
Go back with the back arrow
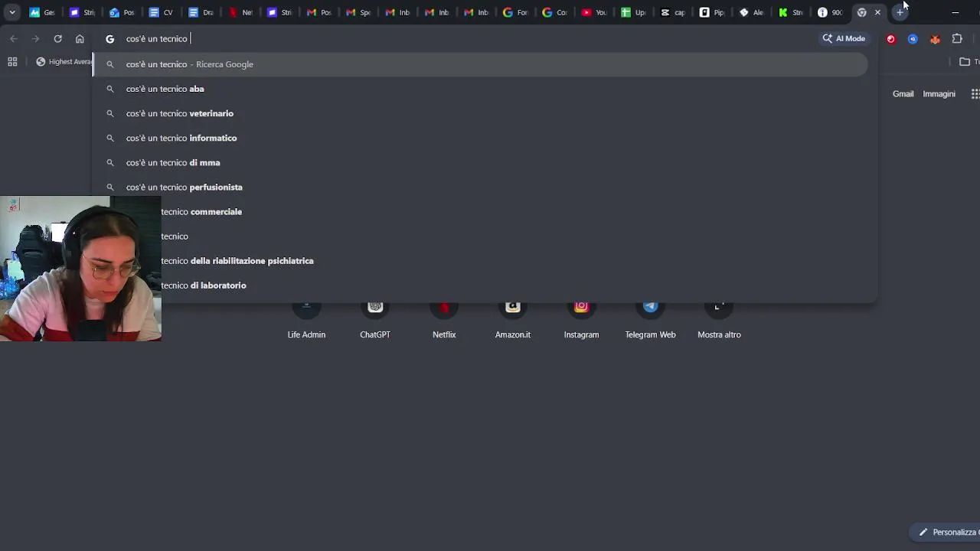14,38
